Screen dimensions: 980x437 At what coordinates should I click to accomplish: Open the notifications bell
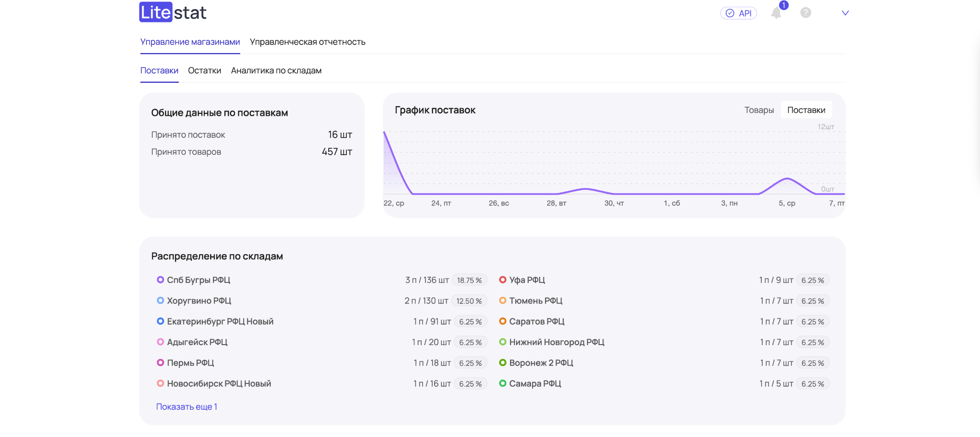pos(776,13)
